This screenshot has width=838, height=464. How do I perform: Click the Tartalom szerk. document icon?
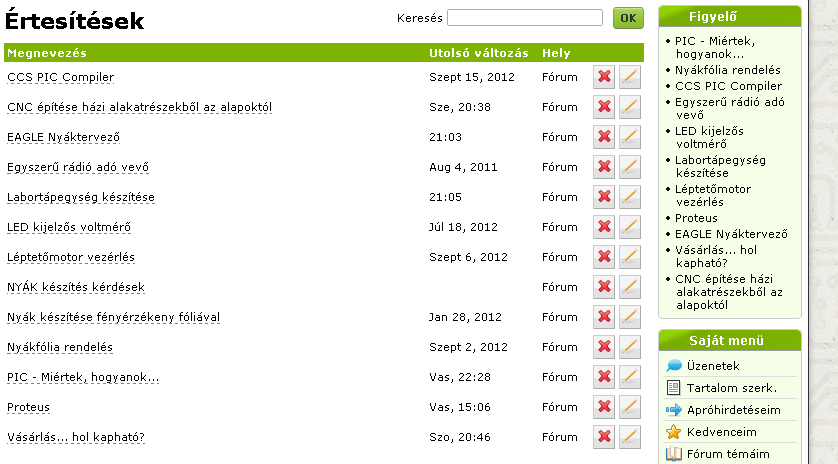(674, 388)
